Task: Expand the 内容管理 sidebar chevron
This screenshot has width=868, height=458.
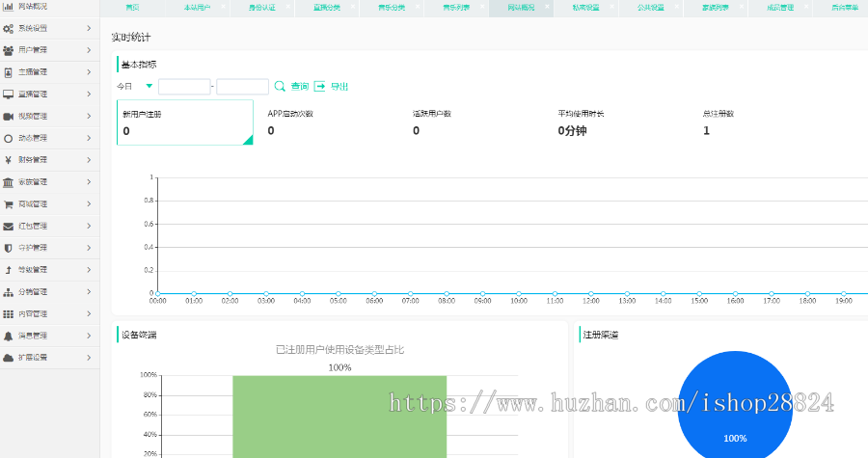Action: [x=89, y=314]
